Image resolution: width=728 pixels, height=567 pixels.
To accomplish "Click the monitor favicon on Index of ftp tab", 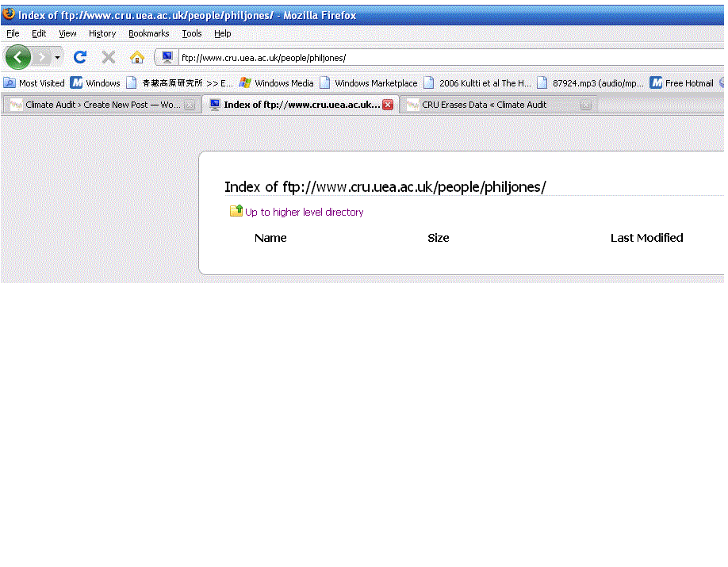I will 214,105.
